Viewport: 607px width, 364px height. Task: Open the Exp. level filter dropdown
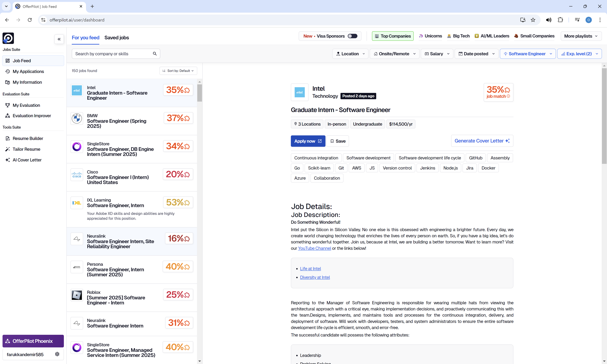579,54
